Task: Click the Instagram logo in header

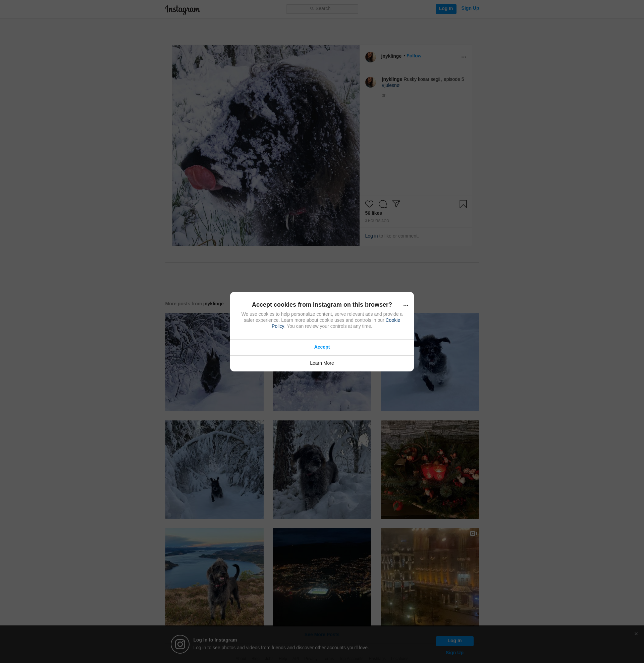Action: click(182, 9)
